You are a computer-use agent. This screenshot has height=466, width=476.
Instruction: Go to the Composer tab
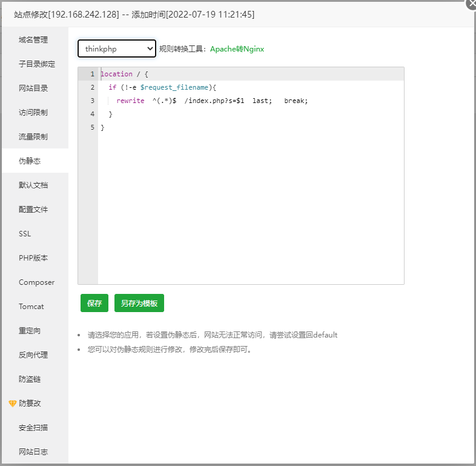click(36, 282)
